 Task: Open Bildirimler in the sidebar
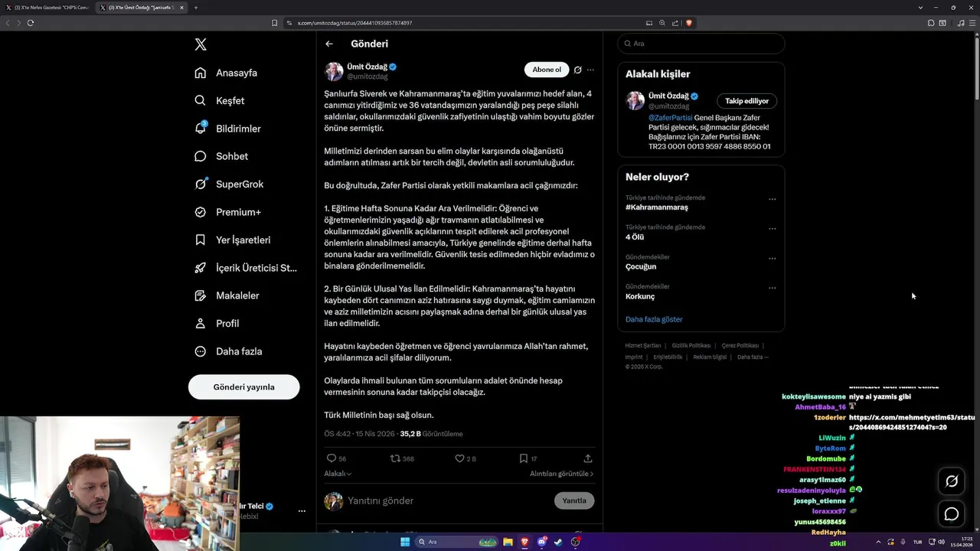point(227,129)
